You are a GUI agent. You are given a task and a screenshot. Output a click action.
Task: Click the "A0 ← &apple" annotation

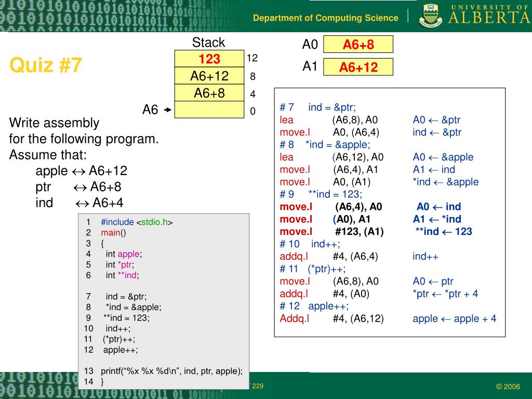443,157
